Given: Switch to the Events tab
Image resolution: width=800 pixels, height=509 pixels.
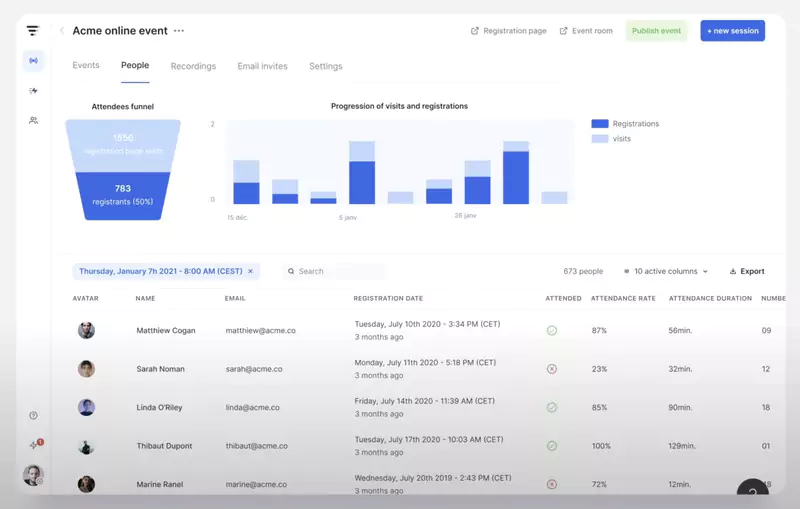Looking at the screenshot, I should pos(86,65).
